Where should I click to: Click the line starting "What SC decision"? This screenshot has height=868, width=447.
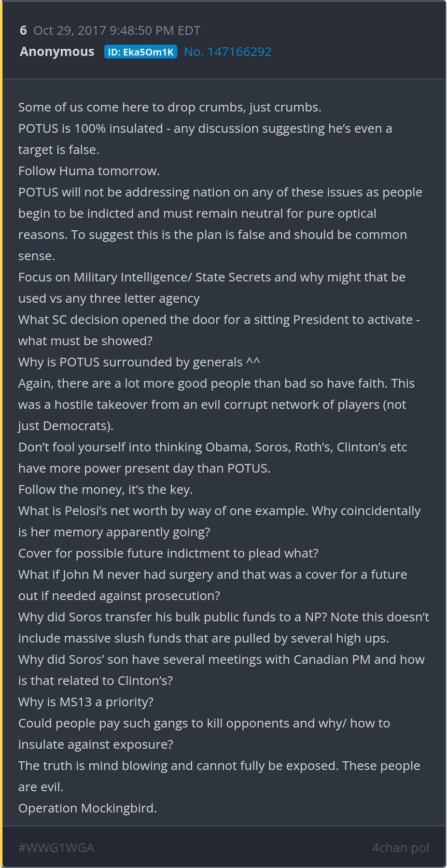pyautogui.click(x=219, y=320)
